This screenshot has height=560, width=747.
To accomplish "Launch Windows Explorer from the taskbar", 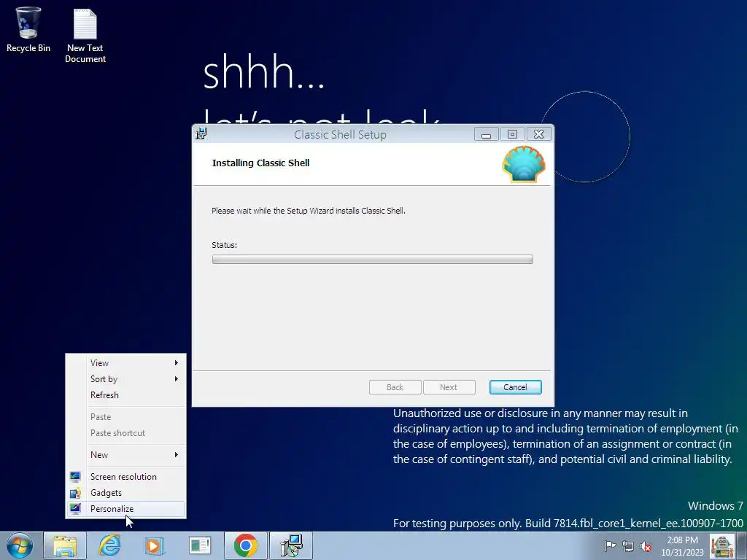I will tap(65, 545).
